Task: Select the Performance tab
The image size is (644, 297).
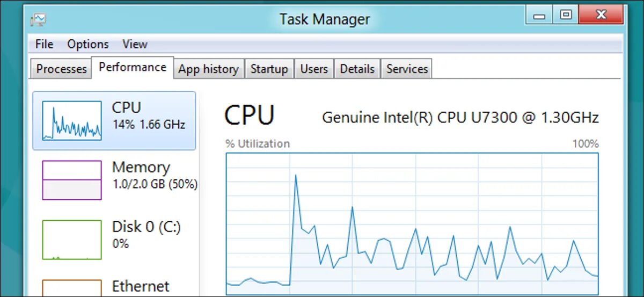Action: [133, 68]
